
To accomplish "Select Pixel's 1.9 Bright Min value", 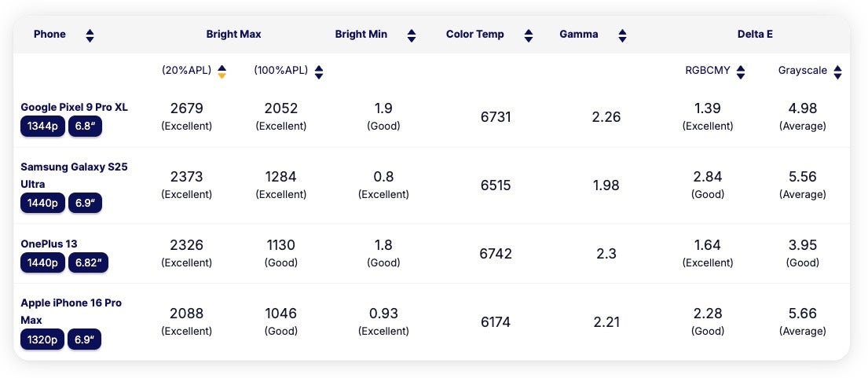I will pyautogui.click(x=383, y=108).
